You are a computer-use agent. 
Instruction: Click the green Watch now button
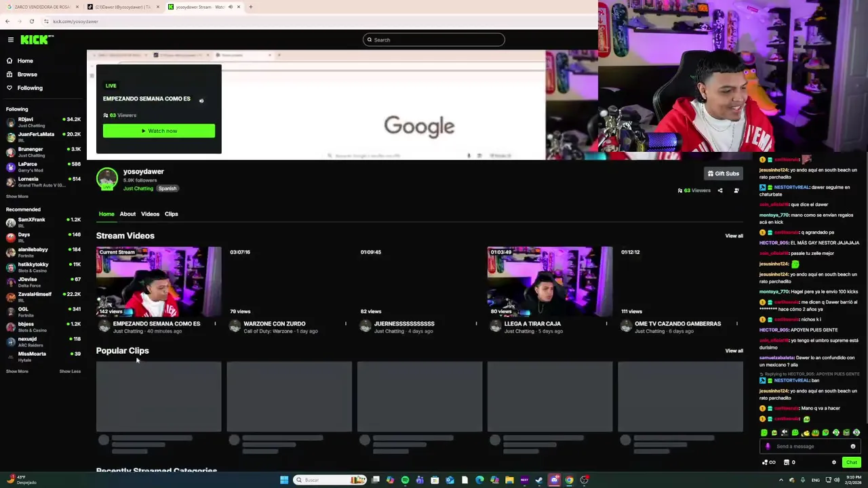pos(159,131)
